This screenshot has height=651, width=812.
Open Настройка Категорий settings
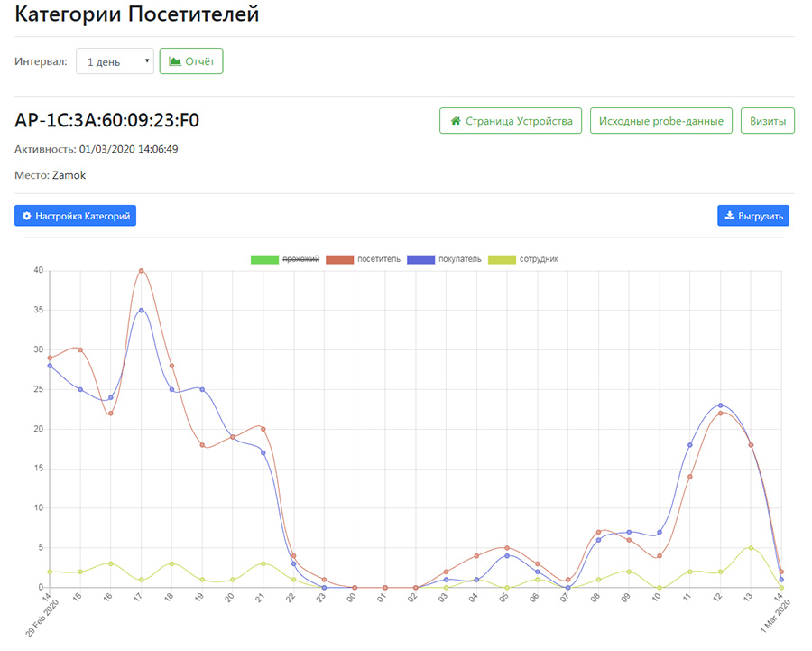(x=75, y=216)
